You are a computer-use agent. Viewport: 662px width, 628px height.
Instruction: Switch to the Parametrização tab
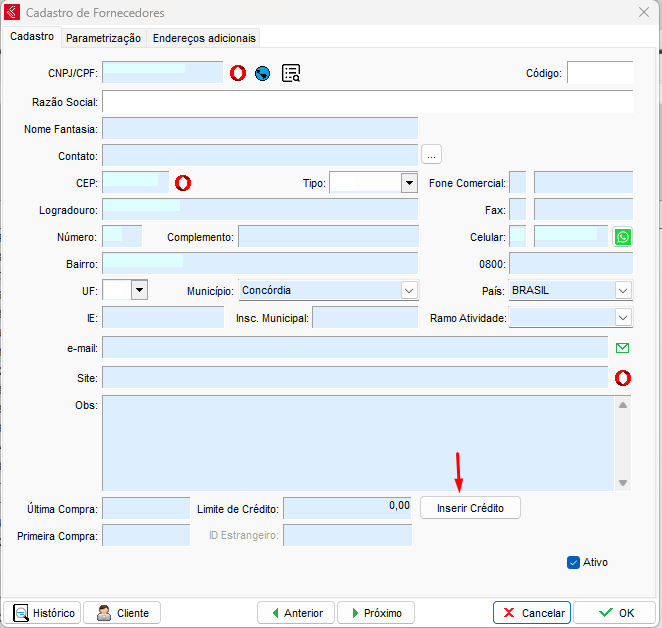tap(104, 38)
